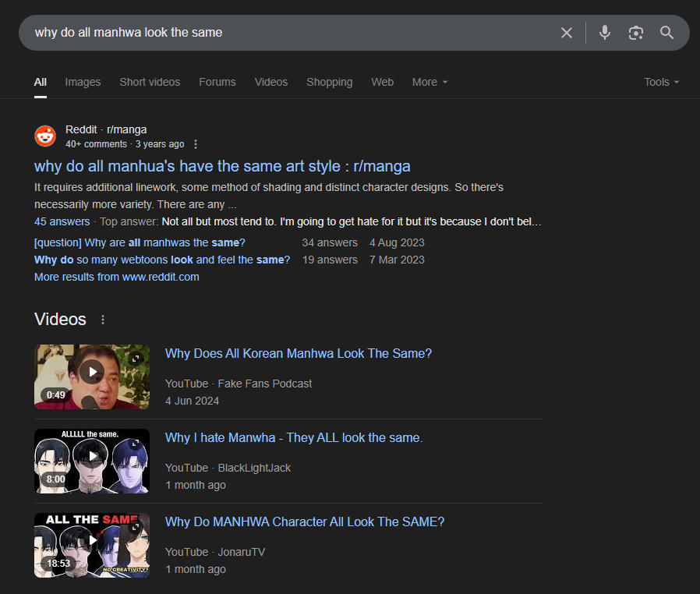Click the '34 answers' text
Image resolution: width=700 pixels, height=594 pixels.
pyautogui.click(x=330, y=242)
